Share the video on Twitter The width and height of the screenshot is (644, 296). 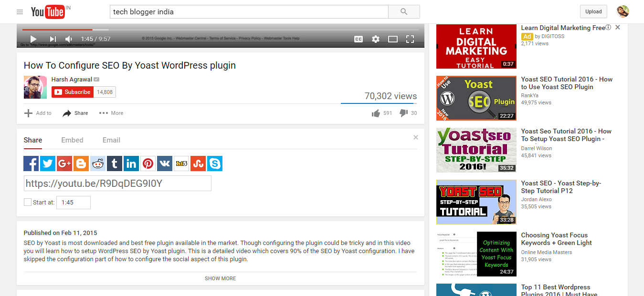click(48, 163)
